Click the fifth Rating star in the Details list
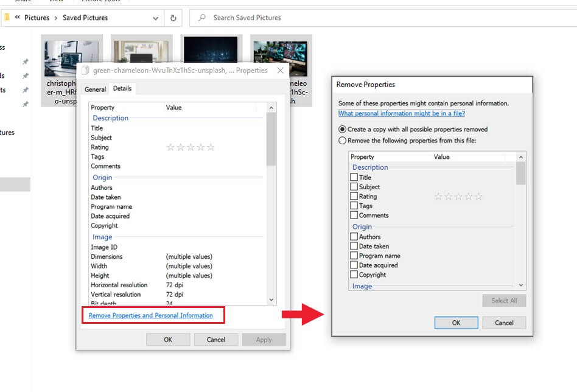 point(211,147)
